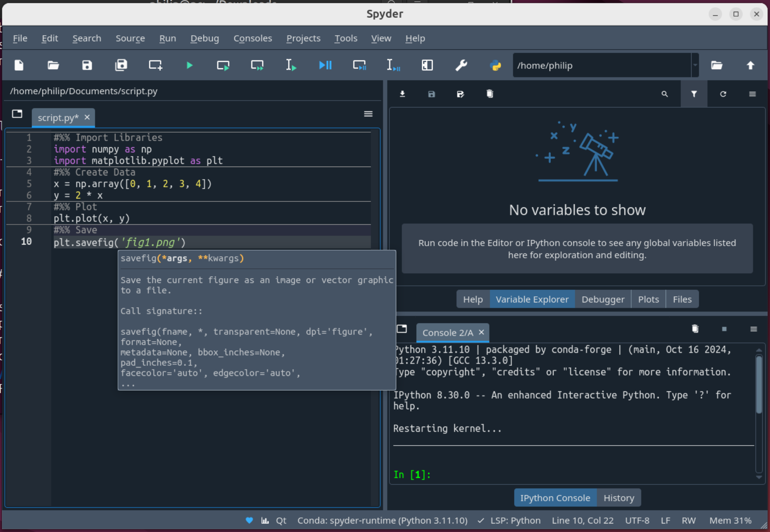Screen dimensions: 770x532
Task: Open the Debug menu
Action: [205, 38]
